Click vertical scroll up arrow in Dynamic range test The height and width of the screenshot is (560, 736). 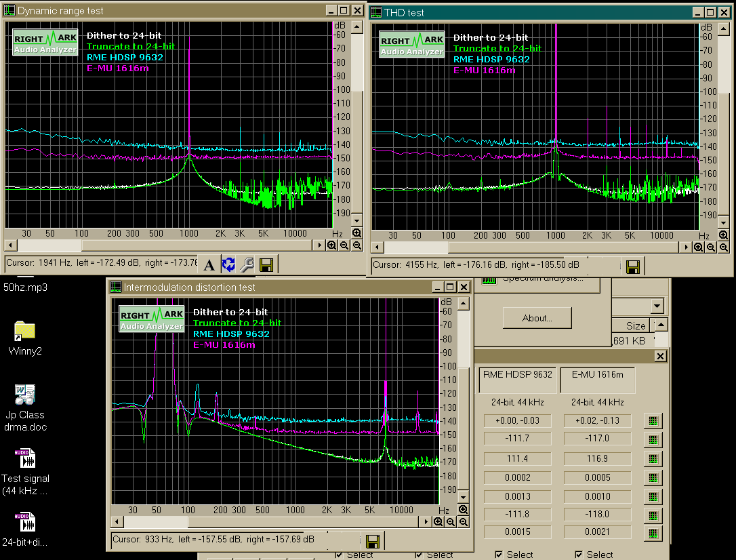tap(356, 26)
